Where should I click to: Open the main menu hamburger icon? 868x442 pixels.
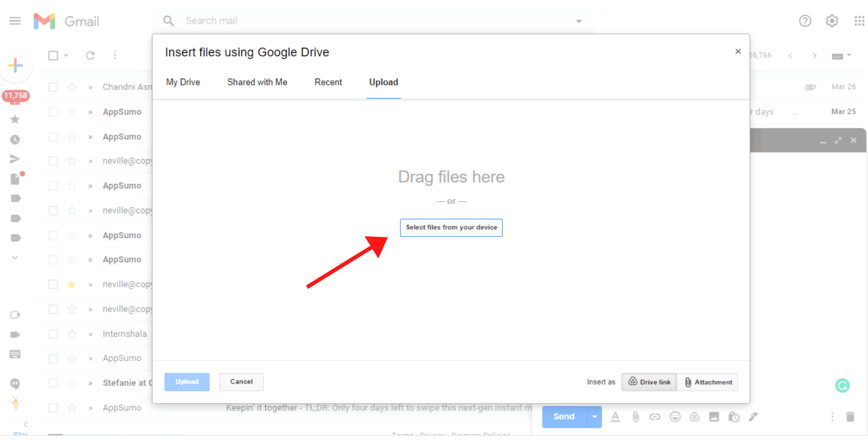[x=15, y=21]
